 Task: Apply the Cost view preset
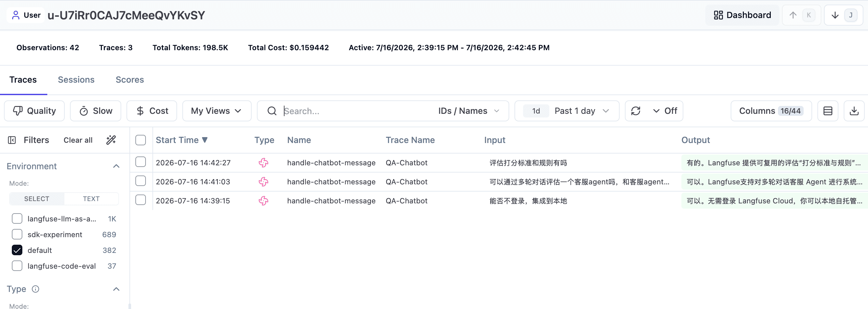[152, 111]
